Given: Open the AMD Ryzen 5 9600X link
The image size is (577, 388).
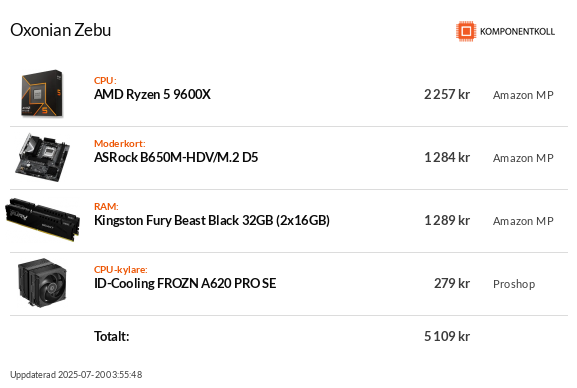Looking at the screenshot, I should coord(152,95).
